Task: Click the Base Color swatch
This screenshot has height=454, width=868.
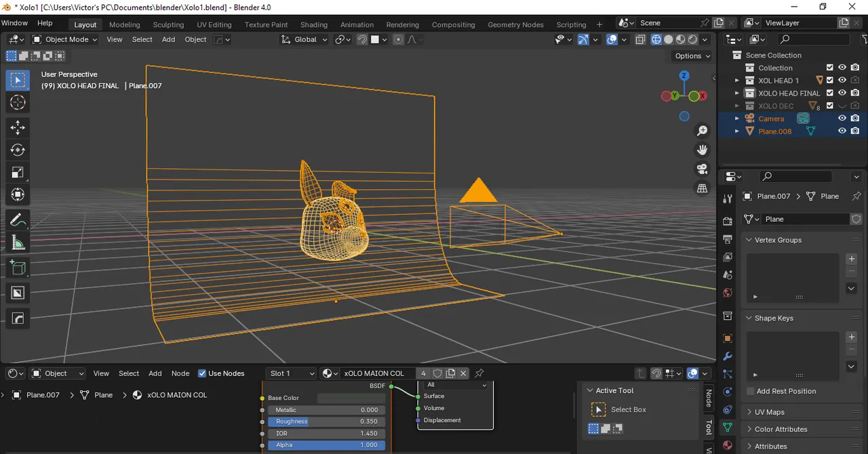Action: [351, 398]
